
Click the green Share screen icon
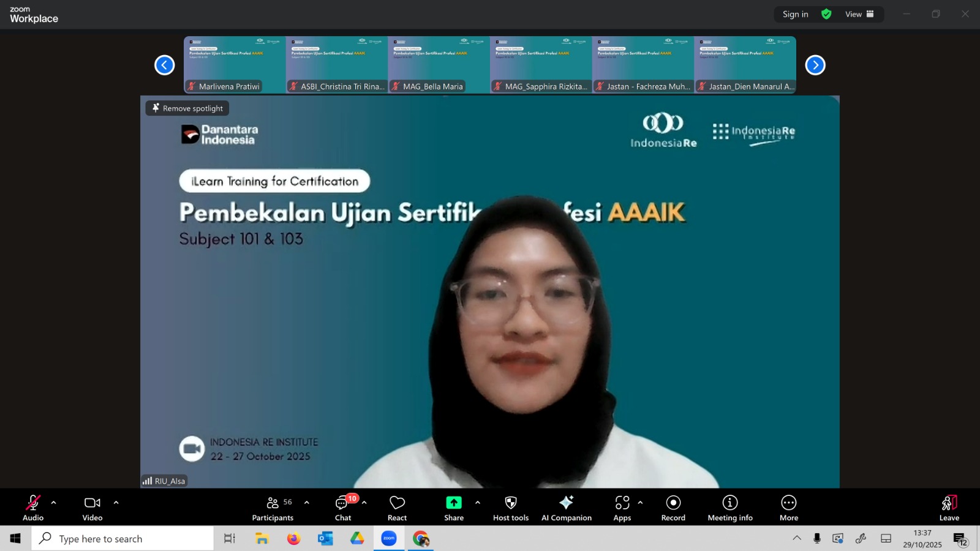coord(453,503)
